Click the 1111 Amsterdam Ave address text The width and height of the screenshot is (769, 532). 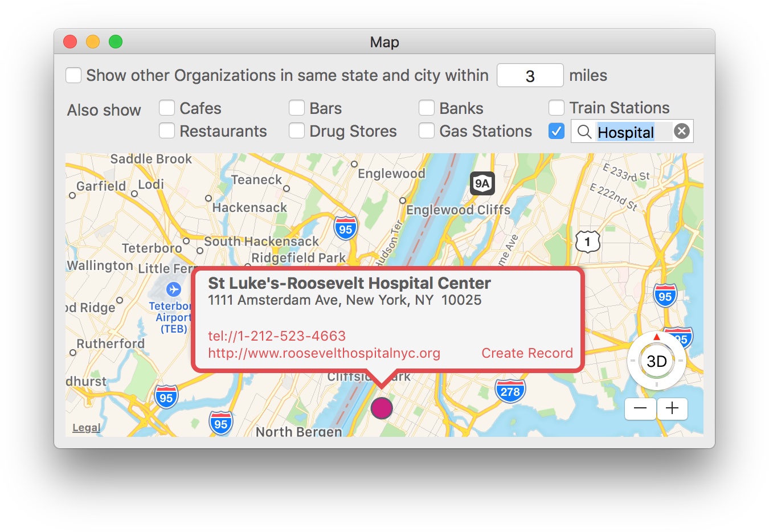(x=345, y=300)
